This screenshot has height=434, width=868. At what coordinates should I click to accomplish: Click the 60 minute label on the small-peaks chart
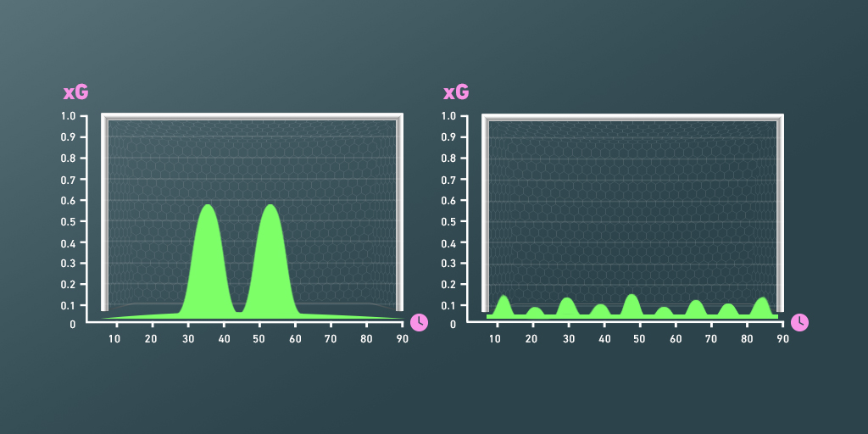point(676,339)
